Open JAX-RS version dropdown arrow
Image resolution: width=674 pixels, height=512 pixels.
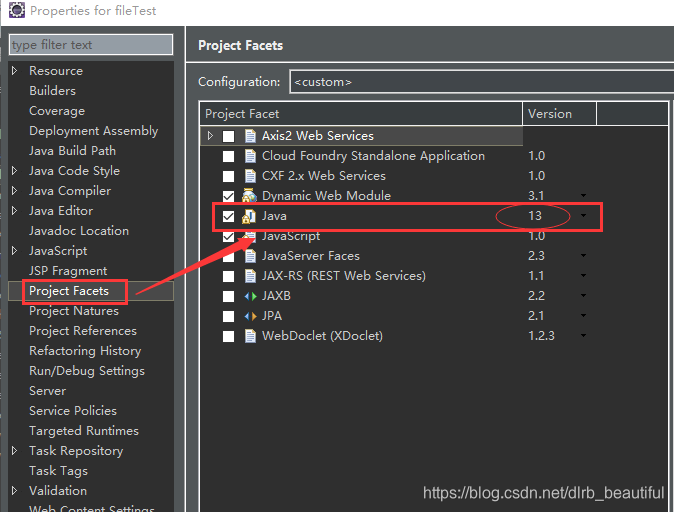click(x=583, y=276)
